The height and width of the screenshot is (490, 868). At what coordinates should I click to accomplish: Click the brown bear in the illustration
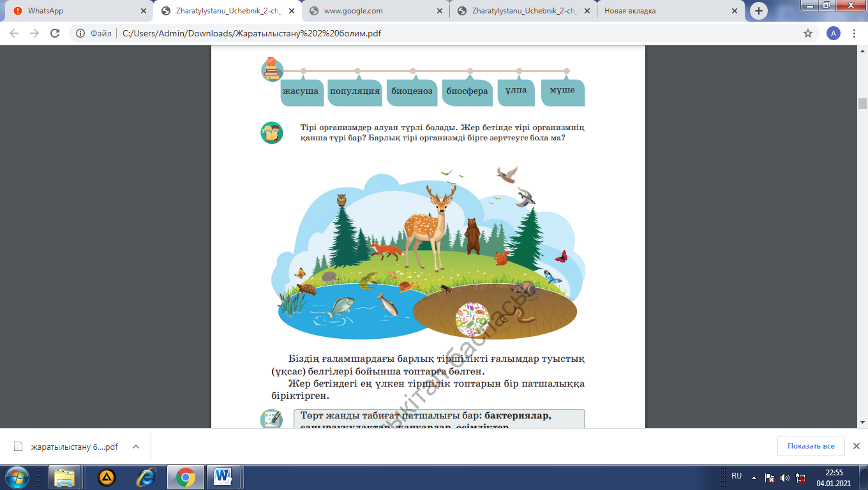click(x=472, y=235)
